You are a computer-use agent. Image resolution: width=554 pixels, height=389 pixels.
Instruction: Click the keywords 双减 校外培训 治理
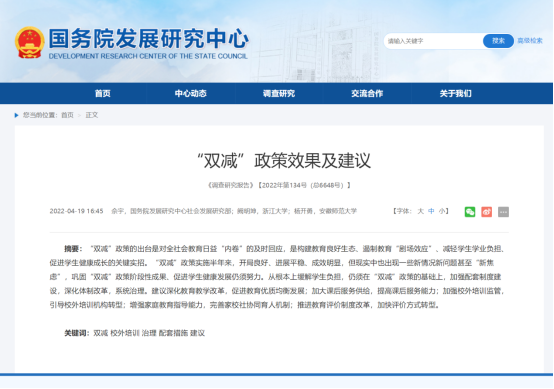click(125, 333)
